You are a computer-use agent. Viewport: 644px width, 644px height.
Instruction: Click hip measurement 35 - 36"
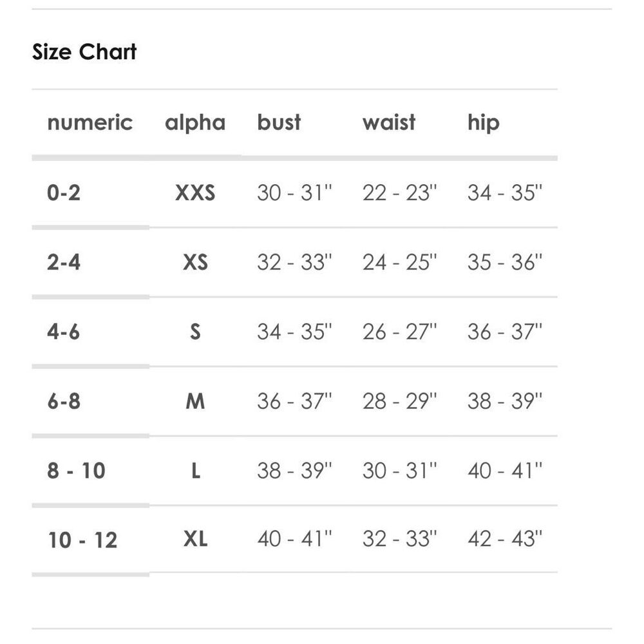click(x=505, y=262)
